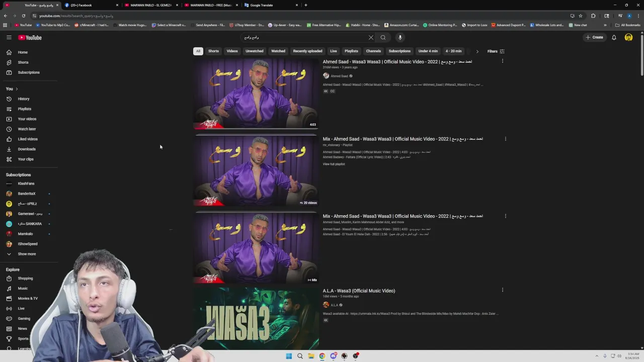Click the YouTube logo
The width and height of the screenshot is (644, 362).
[x=30, y=37]
